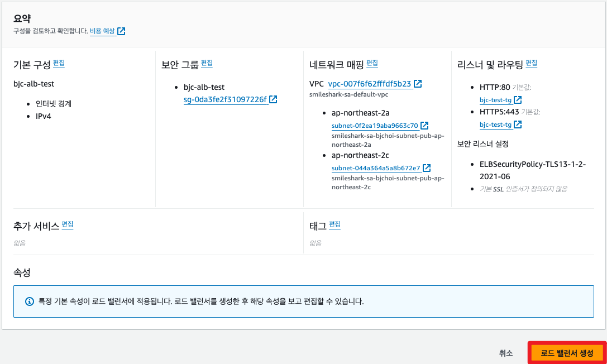Edit the 보안 그룹 section
The height and width of the screenshot is (364, 607).
click(x=206, y=63)
